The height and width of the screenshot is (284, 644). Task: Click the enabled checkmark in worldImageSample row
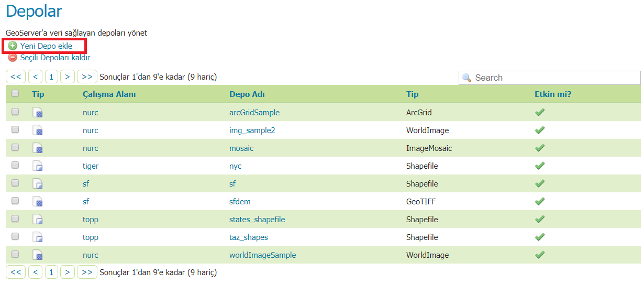tap(540, 255)
